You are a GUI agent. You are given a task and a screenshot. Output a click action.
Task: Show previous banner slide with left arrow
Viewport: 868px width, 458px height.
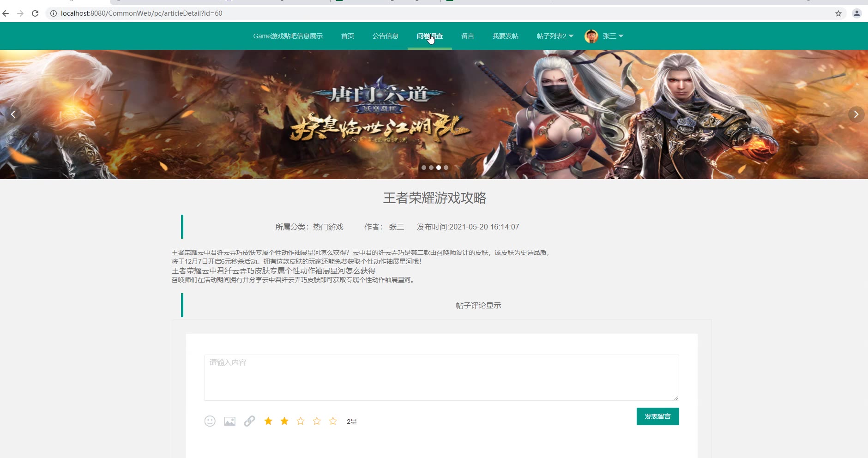[13, 114]
